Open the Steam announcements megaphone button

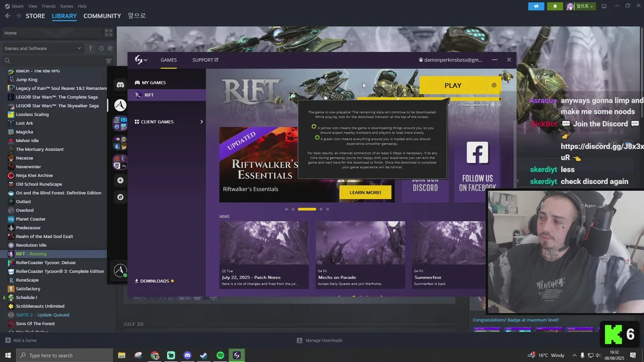click(x=536, y=6)
